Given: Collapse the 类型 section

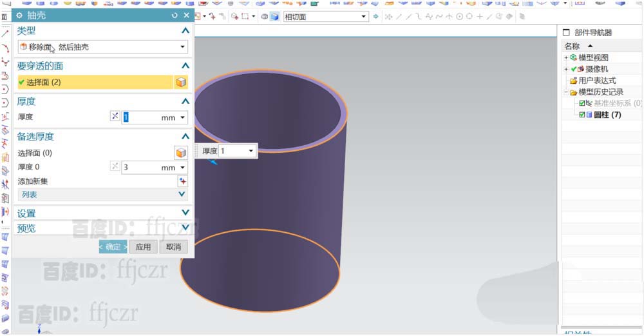Looking at the screenshot, I should point(185,30).
